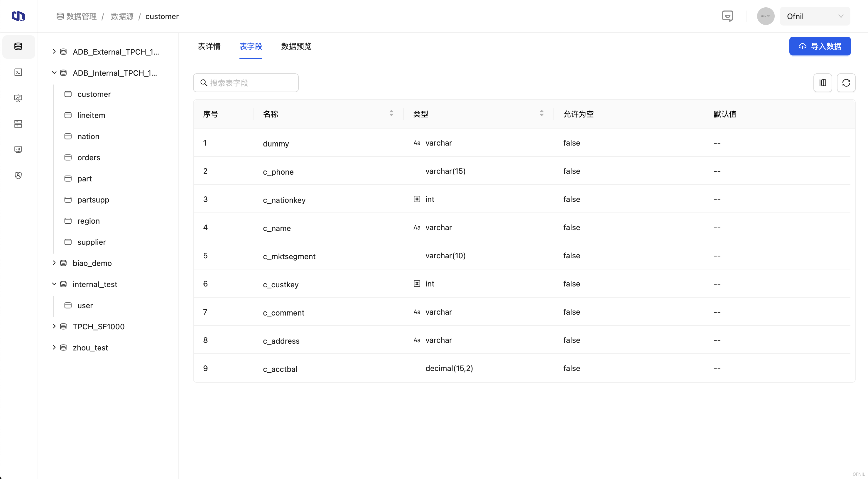Screen dimensions: 868x479
Task: Click the 搜索表字段 search input
Action: [x=246, y=82]
